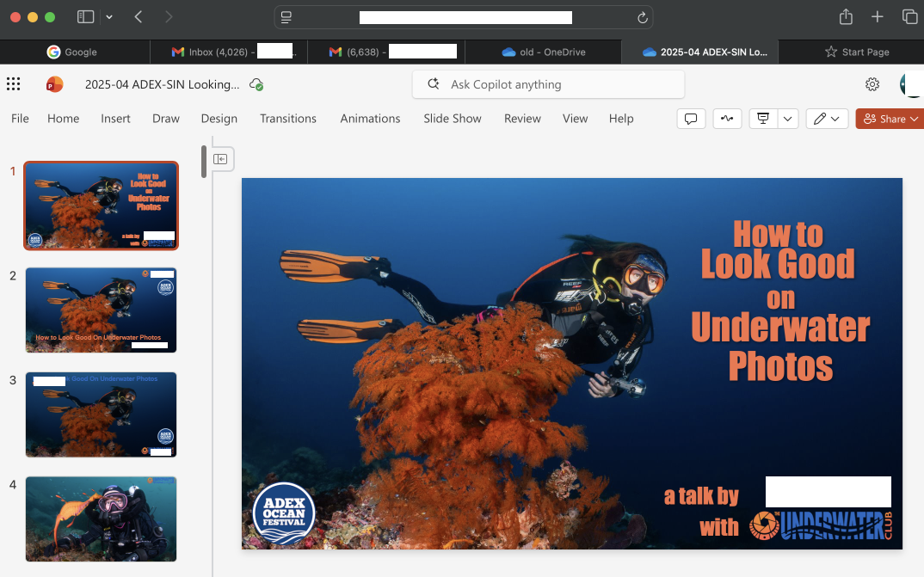
Task: Go back with the Safari back arrow
Action: tap(139, 17)
